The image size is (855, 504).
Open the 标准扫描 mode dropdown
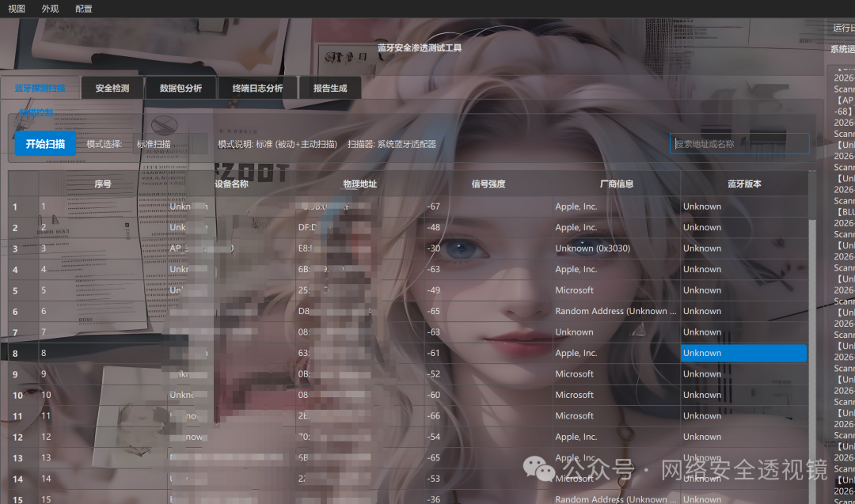(x=169, y=144)
